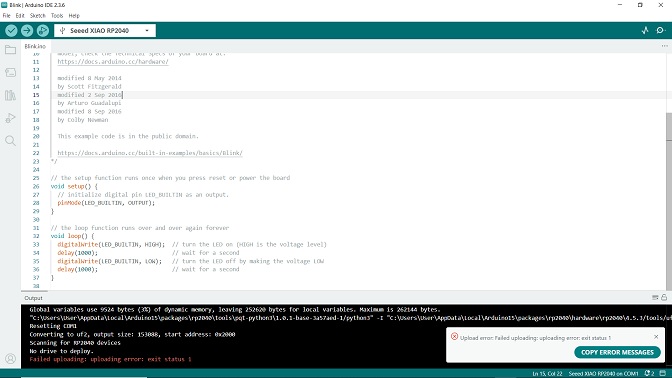672x378 pixels.
Task: Open the Serial Plotter
Action: pos(645,30)
